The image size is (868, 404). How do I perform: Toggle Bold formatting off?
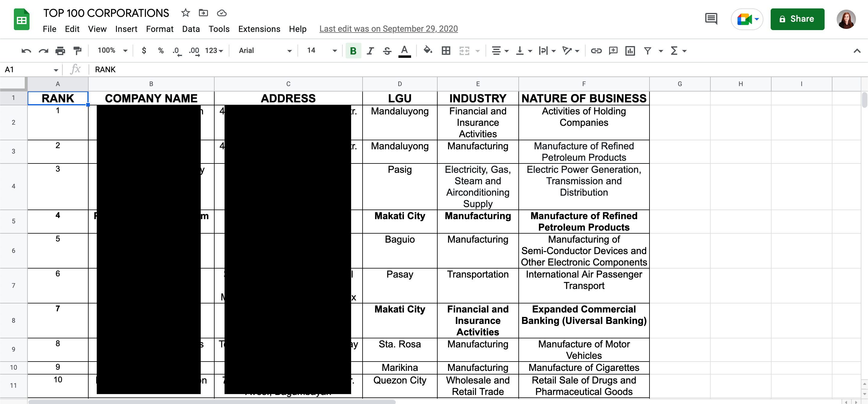pos(353,51)
